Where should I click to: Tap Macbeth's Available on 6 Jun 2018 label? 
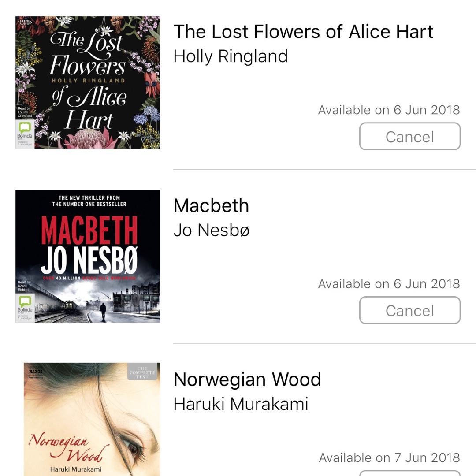(x=389, y=284)
